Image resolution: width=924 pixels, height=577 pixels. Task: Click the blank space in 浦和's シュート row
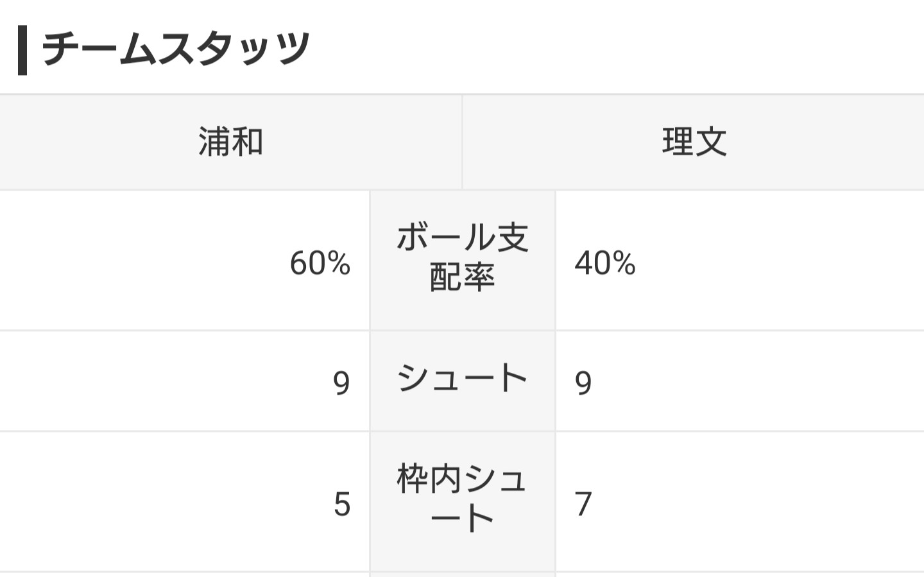tap(160, 382)
